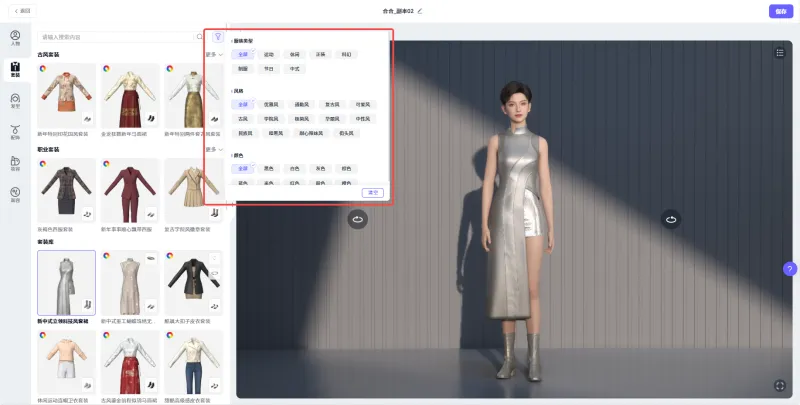Click hair accessory icon on beige embroidered dress
800x405 pixels.
(x=151, y=259)
